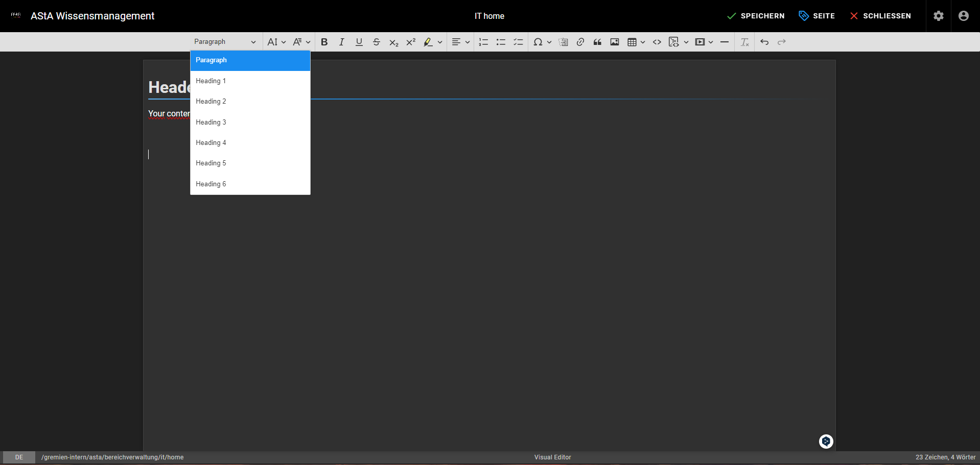Image resolution: width=980 pixels, height=465 pixels.
Task: Open the settings gear menu
Action: (939, 16)
